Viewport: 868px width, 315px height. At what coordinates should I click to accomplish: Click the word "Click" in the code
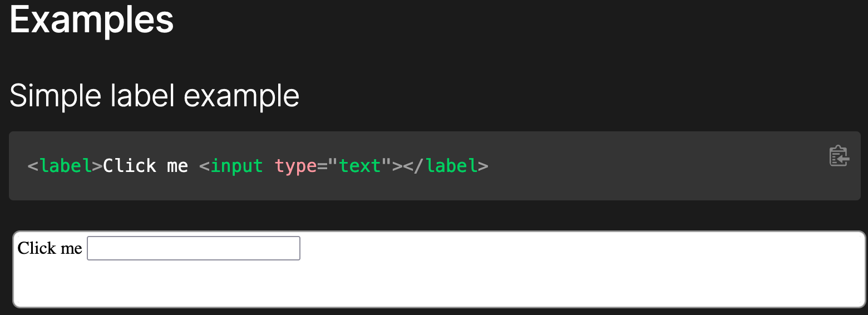pos(130,166)
